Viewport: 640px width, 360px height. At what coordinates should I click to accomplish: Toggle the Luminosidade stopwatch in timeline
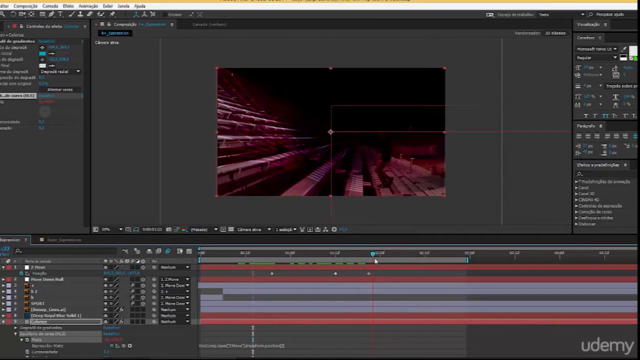27,351
